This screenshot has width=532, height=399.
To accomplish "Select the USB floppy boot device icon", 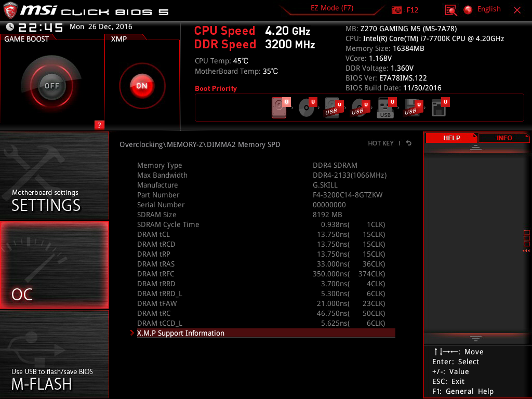I will tap(413, 108).
